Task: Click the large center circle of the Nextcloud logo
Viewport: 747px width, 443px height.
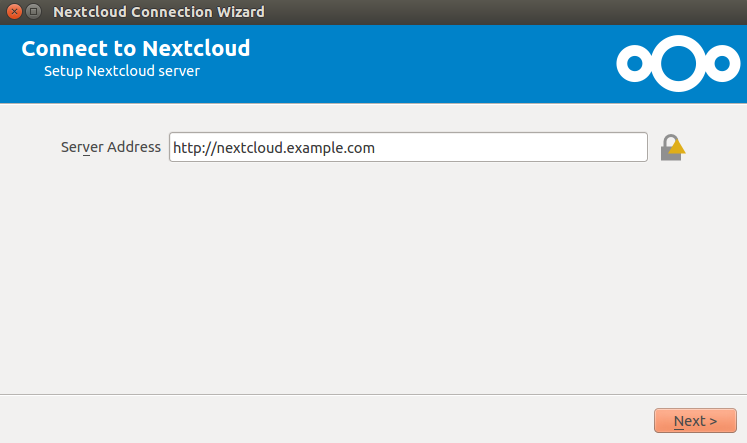Action: pyautogui.click(x=678, y=63)
